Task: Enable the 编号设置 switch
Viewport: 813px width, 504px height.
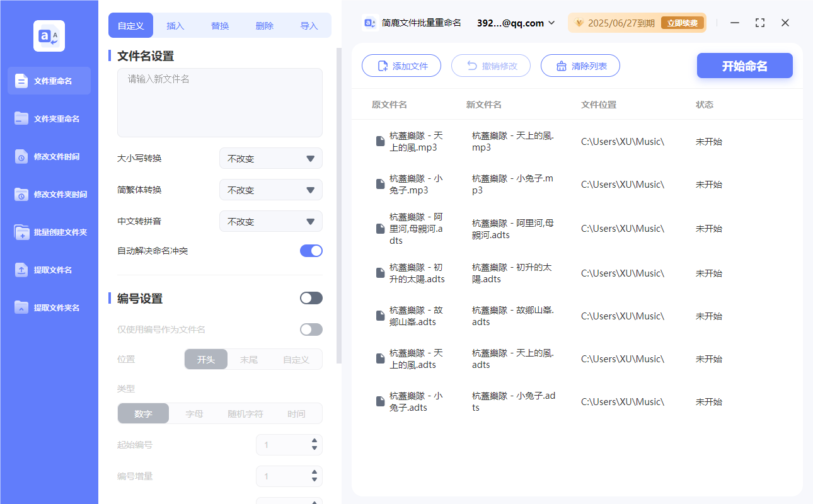Action: tap(311, 297)
